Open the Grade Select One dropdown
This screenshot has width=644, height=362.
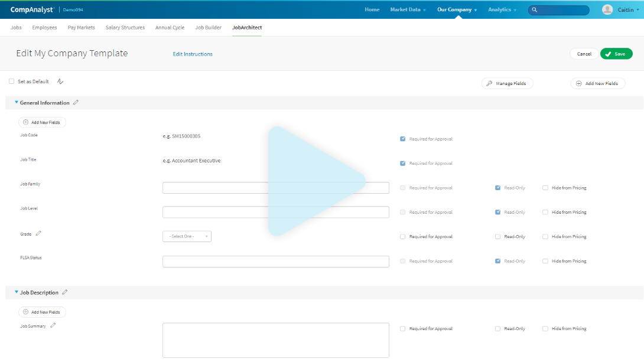[187, 236]
